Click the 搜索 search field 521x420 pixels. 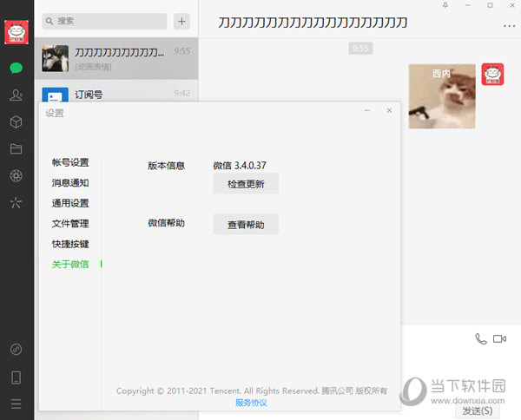click(104, 21)
